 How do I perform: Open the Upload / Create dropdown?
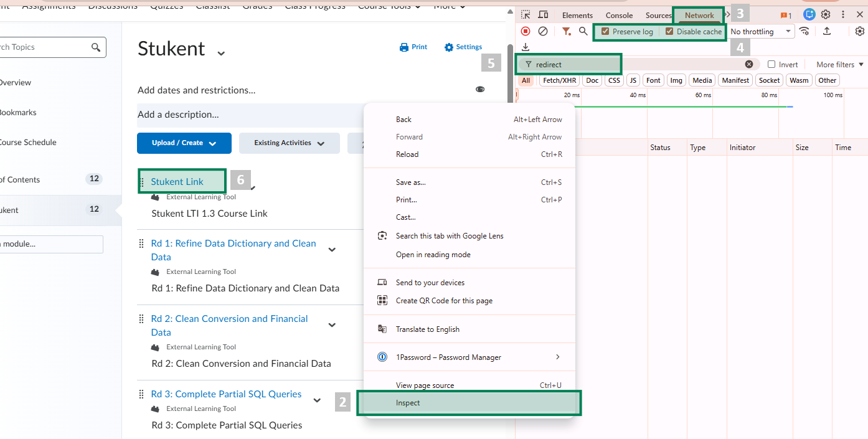point(184,143)
